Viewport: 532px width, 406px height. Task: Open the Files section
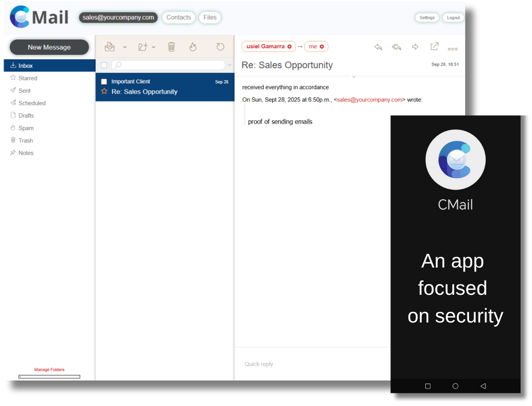pyautogui.click(x=210, y=17)
